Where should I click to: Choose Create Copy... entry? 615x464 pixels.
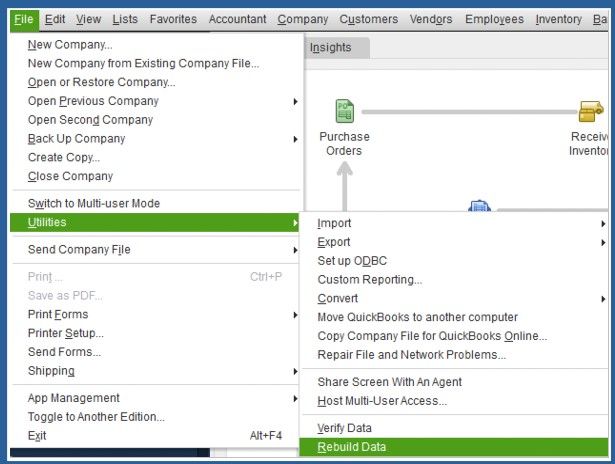pyautogui.click(x=155, y=158)
